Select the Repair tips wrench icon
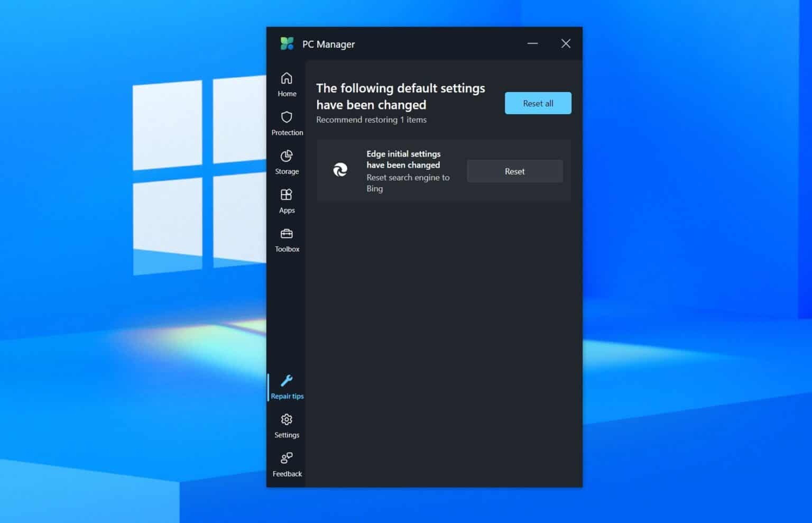 click(287, 380)
